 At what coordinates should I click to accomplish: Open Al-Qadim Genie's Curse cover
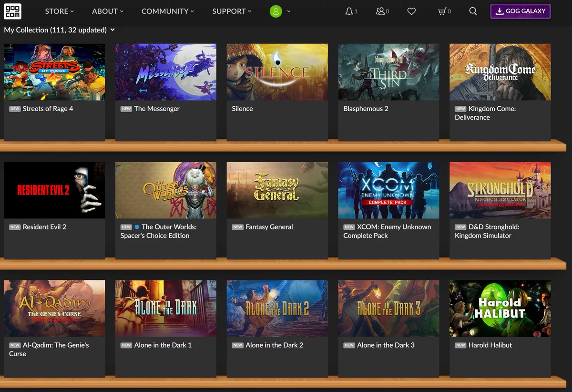pos(54,309)
